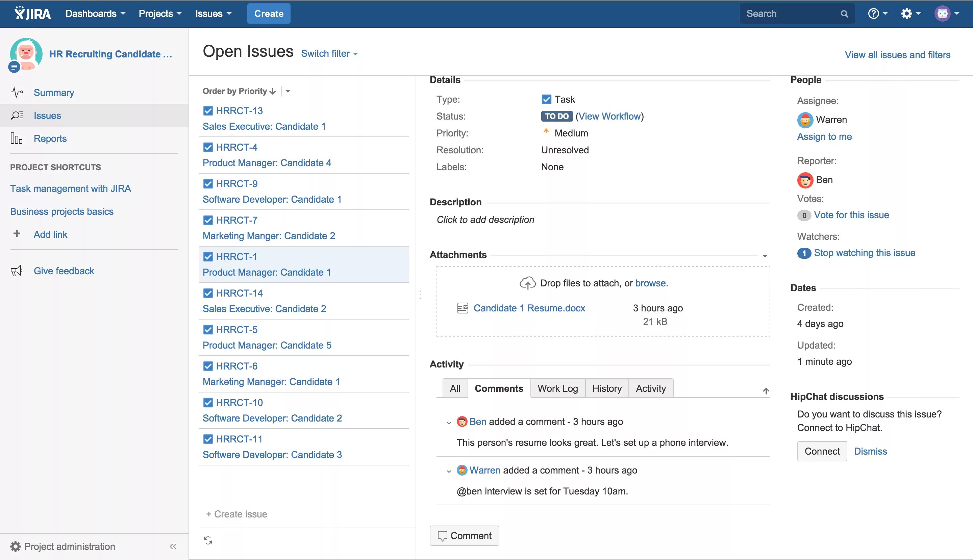
Task: Click the Summary pulse icon in sidebar
Action: coord(16,92)
